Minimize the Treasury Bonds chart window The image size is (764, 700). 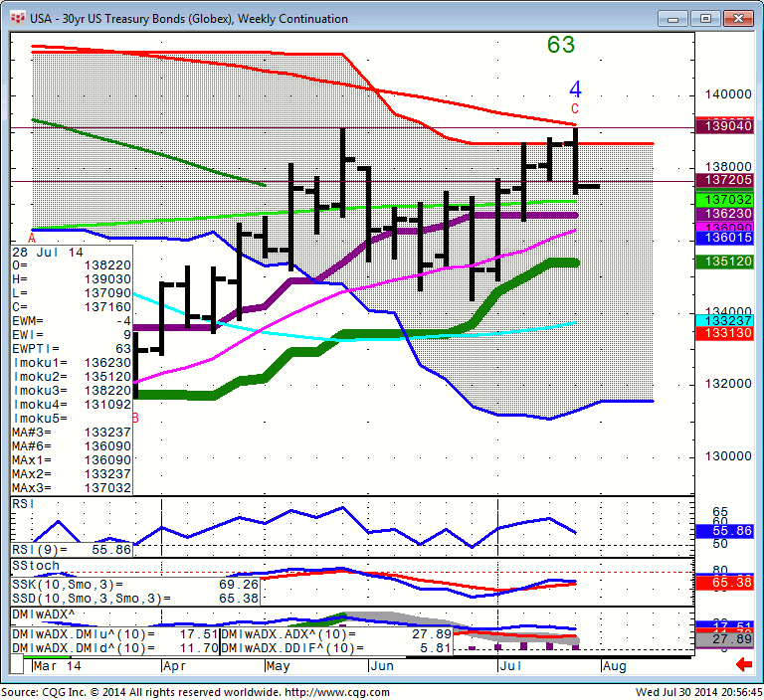coord(672,19)
